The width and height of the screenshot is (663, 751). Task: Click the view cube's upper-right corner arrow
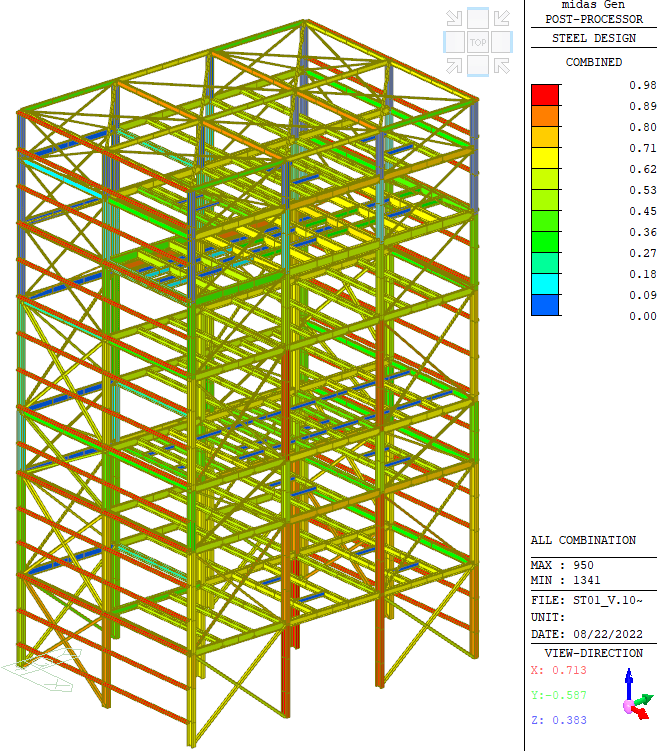(x=502, y=18)
